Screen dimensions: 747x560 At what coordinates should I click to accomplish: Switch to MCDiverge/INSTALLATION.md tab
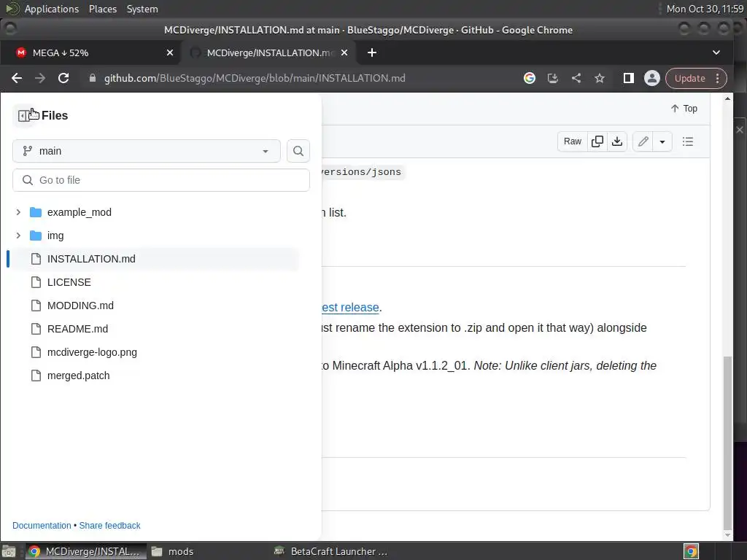pos(271,52)
